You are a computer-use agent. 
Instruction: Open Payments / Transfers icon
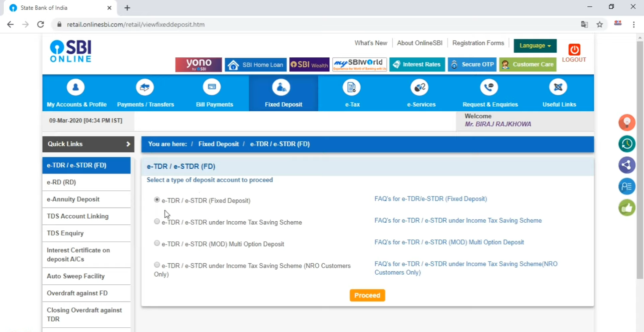145,87
